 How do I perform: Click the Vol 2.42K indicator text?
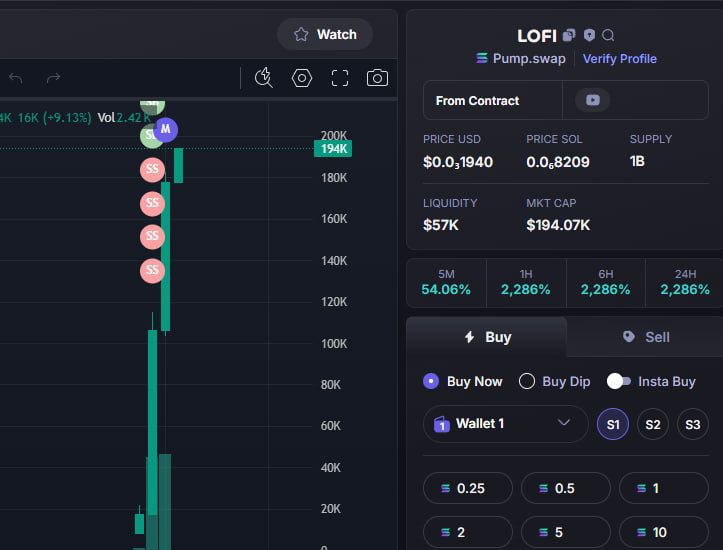point(124,118)
